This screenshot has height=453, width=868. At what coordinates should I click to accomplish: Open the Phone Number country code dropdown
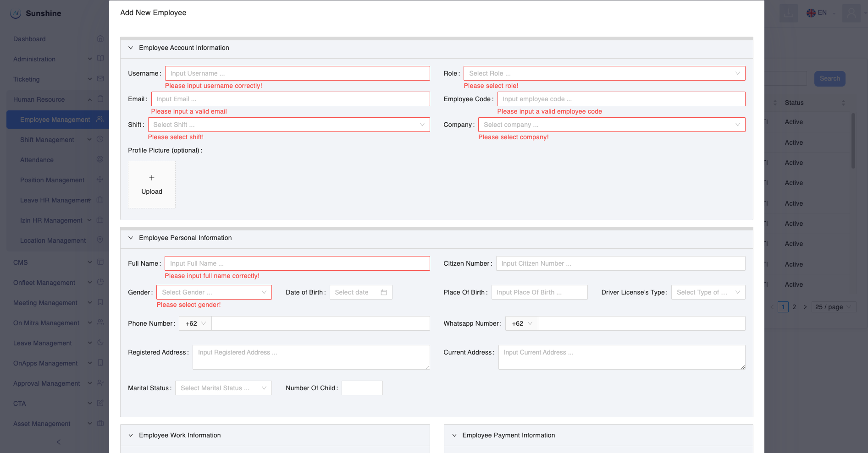pyautogui.click(x=195, y=323)
